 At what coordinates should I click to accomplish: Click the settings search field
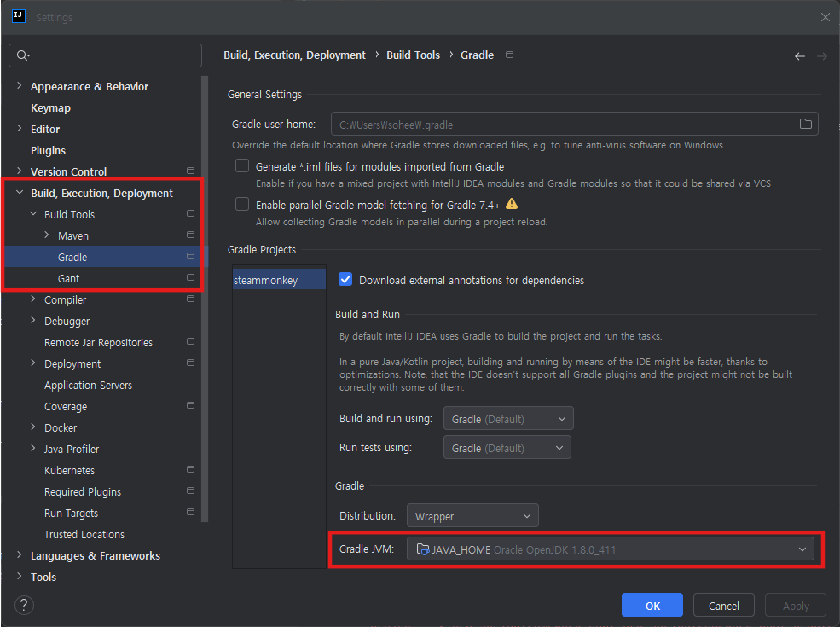(105, 55)
